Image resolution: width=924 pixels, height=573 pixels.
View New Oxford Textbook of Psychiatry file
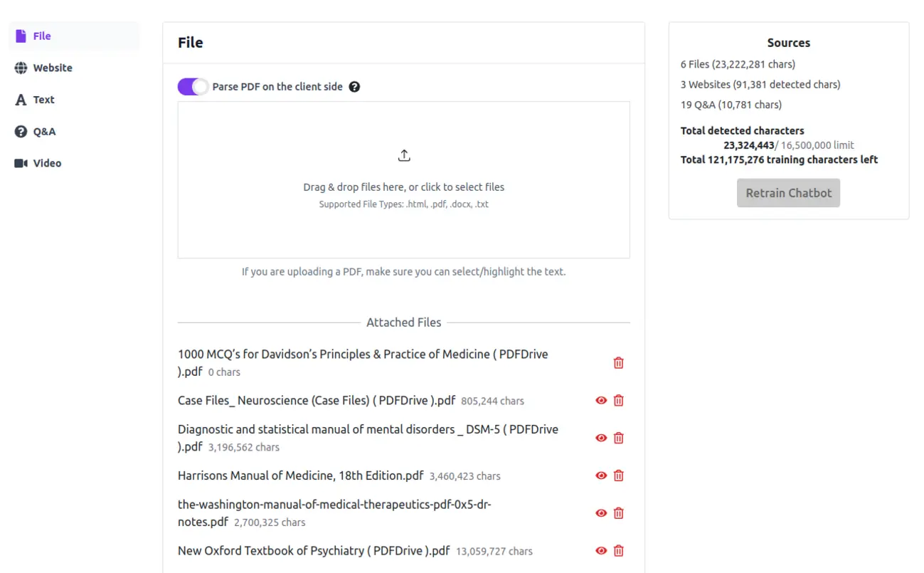point(601,550)
